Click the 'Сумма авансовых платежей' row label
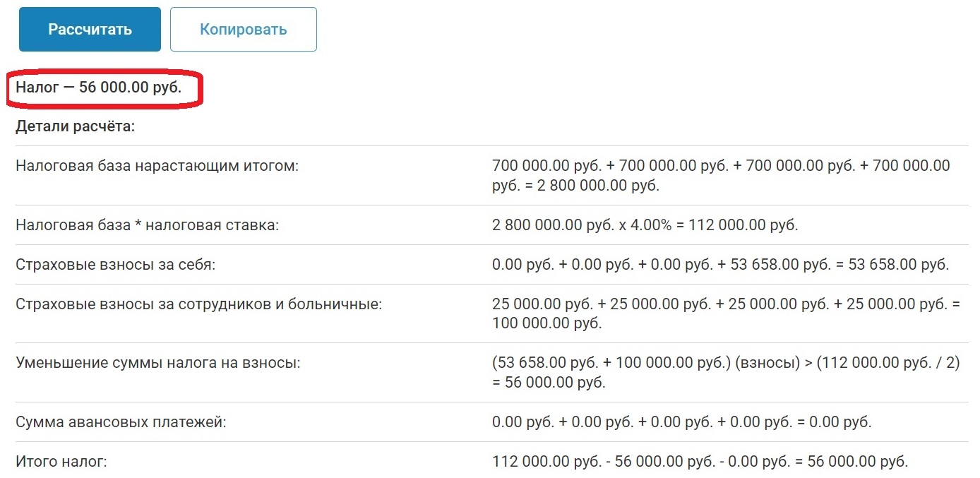980x478 pixels. 121,422
